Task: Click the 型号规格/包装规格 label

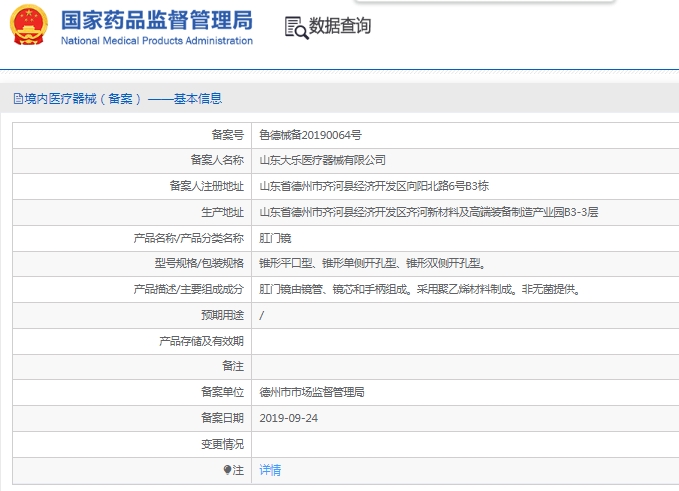Action: tap(199, 263)
